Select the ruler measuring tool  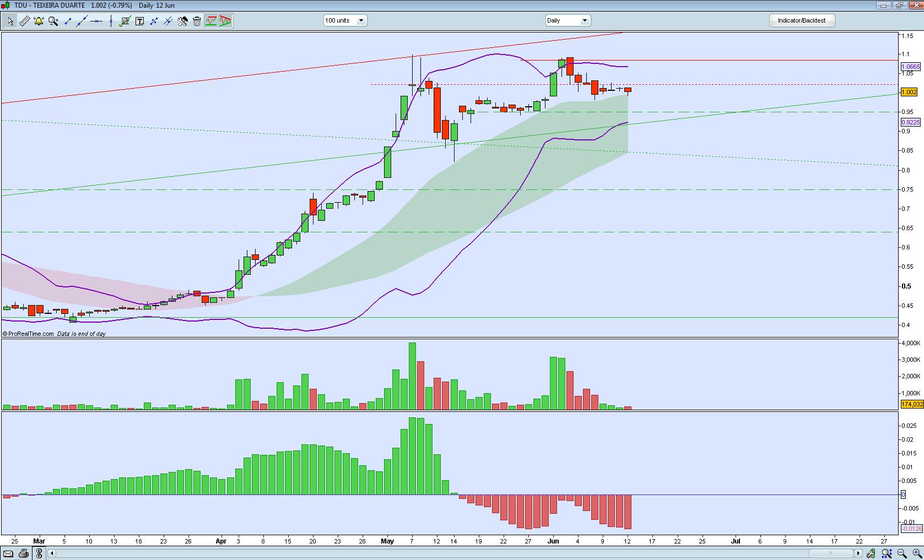click(24, 21)
